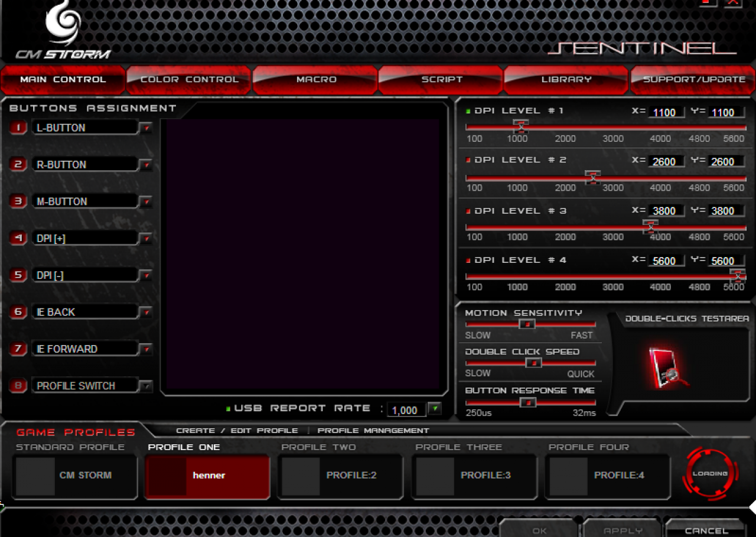Click the CM STORM standard profile thumbnail
This screenshot has width=756, height=537.
coord(35,476)
